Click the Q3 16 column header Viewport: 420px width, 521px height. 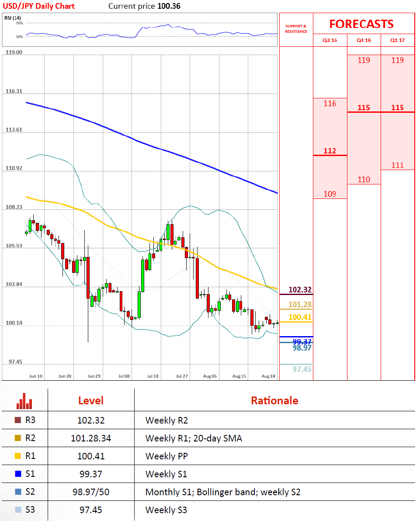[330, 40]
